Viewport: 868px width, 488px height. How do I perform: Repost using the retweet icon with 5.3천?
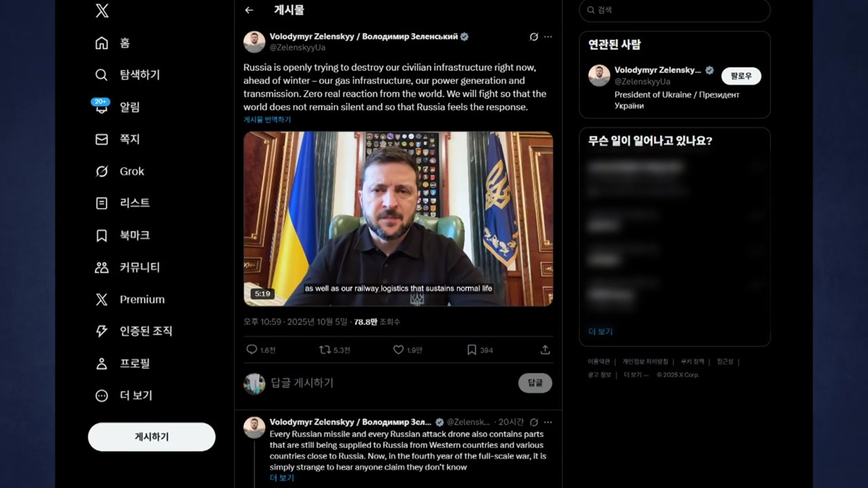click(334, 350)
